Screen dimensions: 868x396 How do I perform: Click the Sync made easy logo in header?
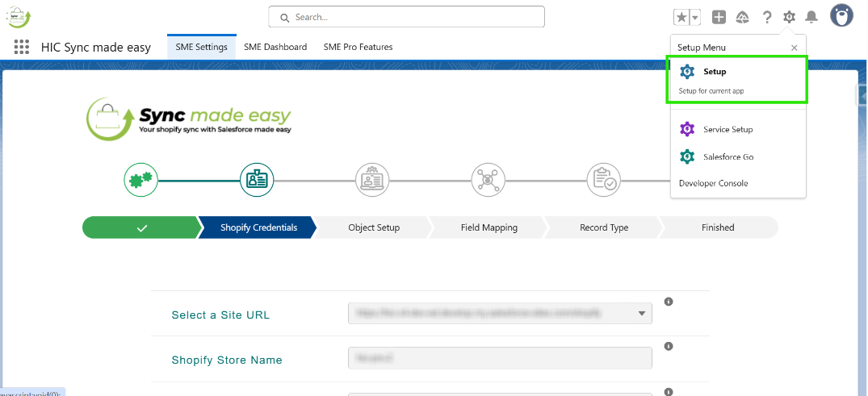click(19, 17)
